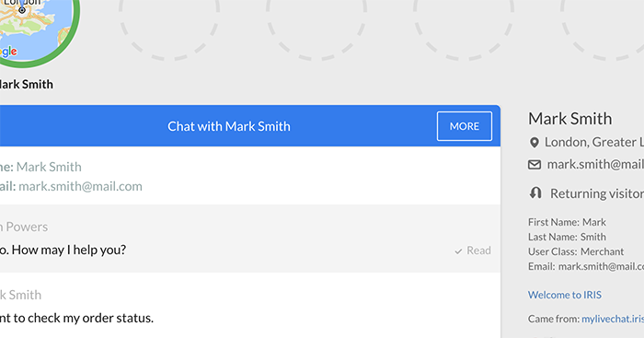The height and width of the screenshot is (338, 644).
Task: Click the returning visitor arrow icon
Action: [x=535, y=192]
